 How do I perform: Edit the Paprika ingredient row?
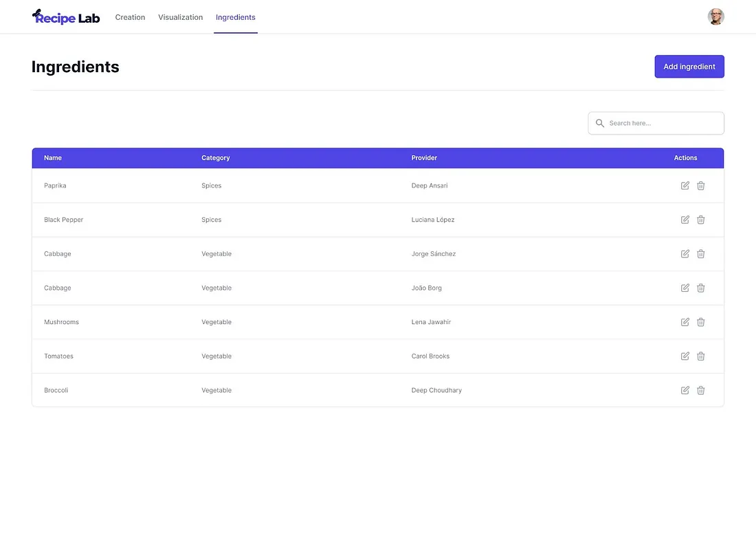(x=685, y=185)
